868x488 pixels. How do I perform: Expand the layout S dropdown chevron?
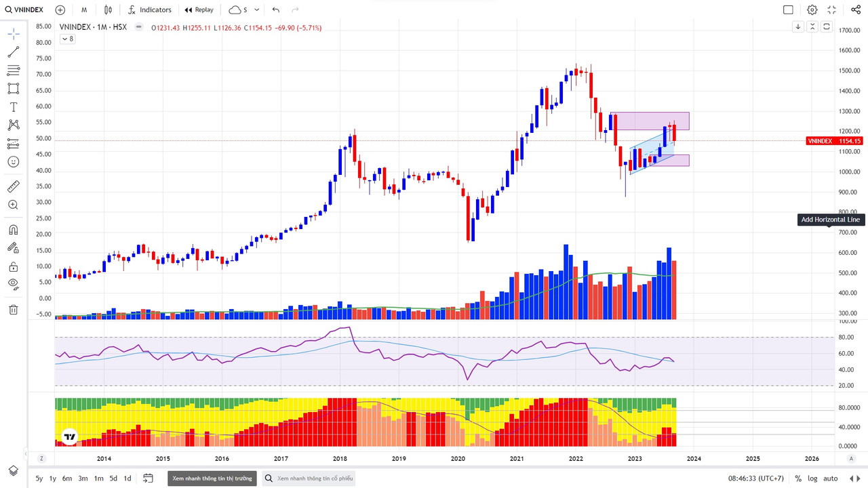click(x=256, y=9)
